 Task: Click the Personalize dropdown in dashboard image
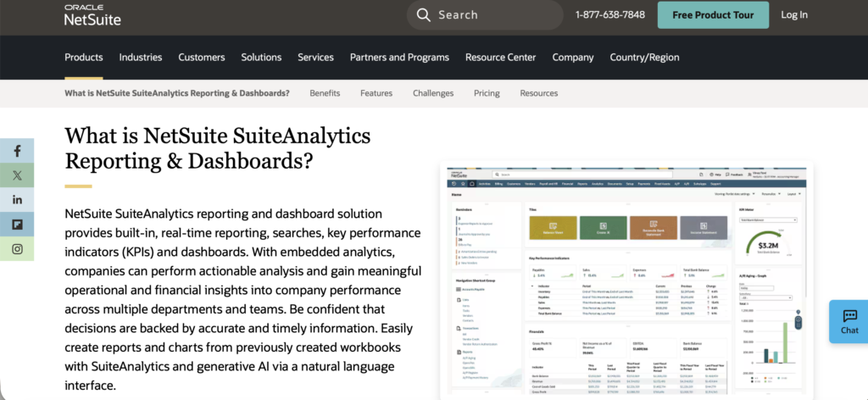pyautogui.click(x=771, y=194)
